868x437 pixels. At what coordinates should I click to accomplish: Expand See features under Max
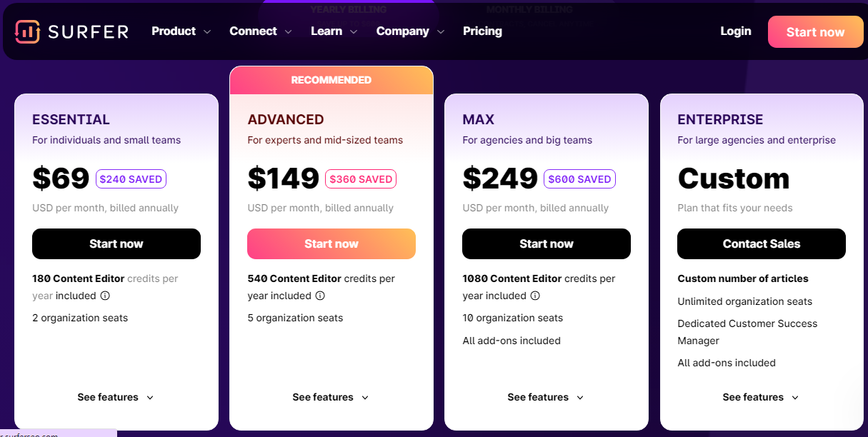pyautogui.click(x=546, y=397)
